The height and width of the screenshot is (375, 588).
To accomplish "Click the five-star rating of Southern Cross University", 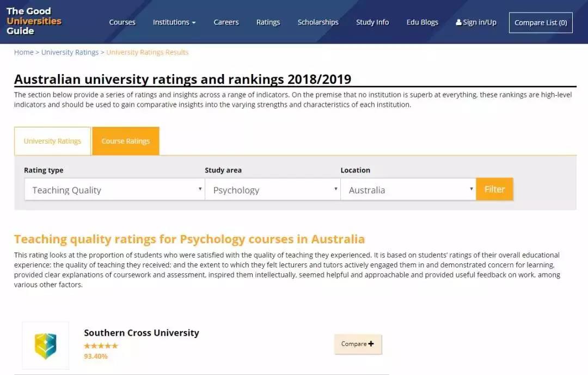I will point(101,346).
